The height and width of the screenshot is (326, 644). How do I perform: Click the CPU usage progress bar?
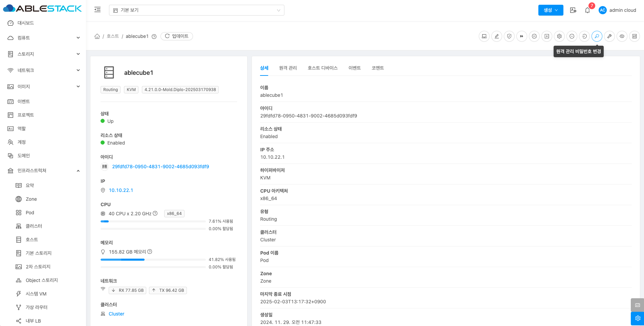[x=153, y=221]
